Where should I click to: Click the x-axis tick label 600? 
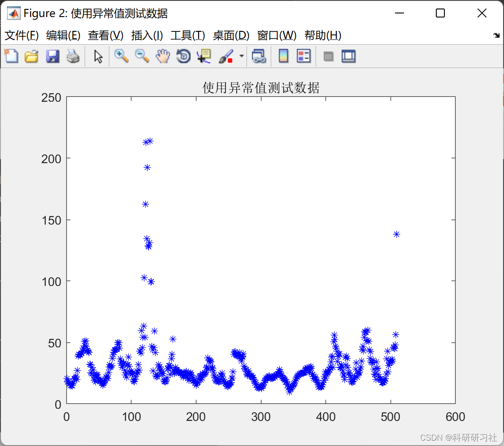[455, 417]
